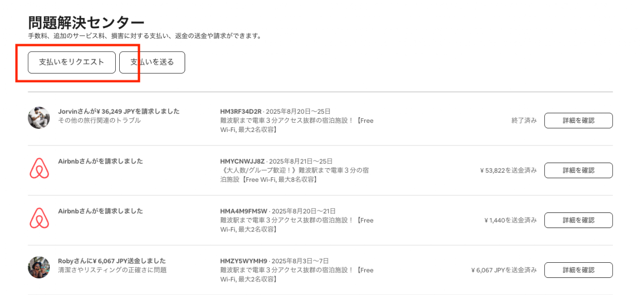
Task: Check details of Roby's ¥6,067 payment
Action: [578, 270]
